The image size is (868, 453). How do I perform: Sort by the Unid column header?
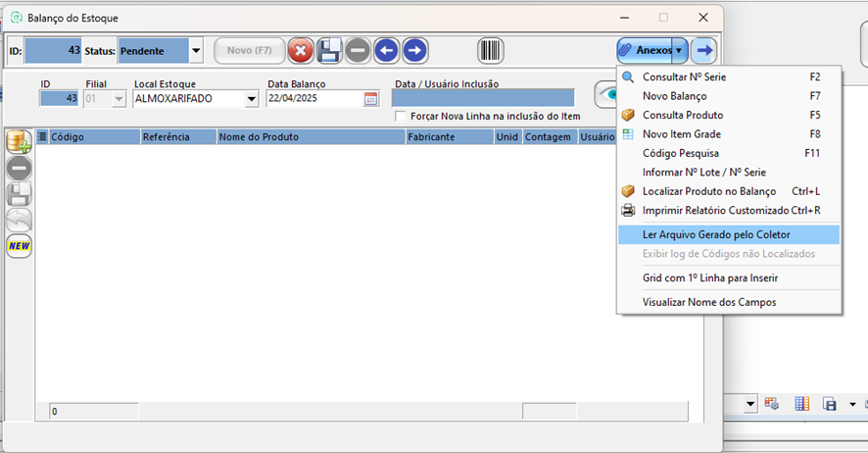[x=508, y=137]
